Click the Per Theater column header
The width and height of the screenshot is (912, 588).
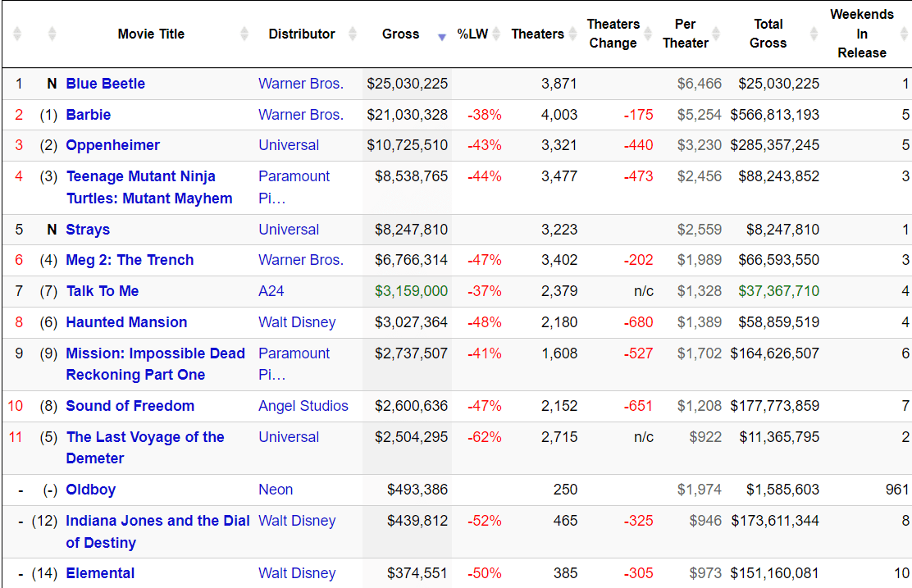[x=685, y=34]
